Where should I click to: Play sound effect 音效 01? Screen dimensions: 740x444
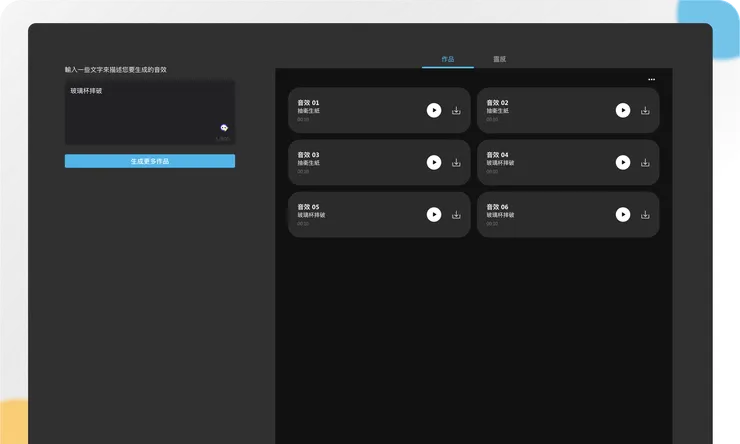point(434,110)
